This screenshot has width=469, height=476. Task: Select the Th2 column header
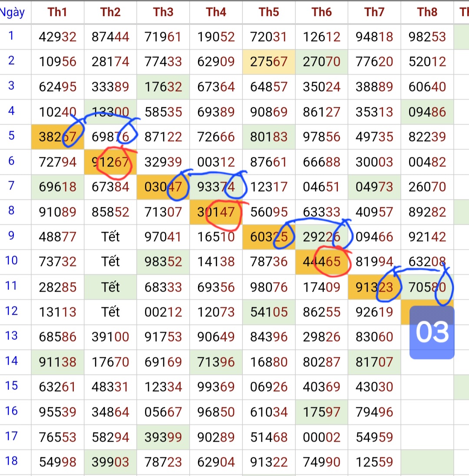click(110, 12)
